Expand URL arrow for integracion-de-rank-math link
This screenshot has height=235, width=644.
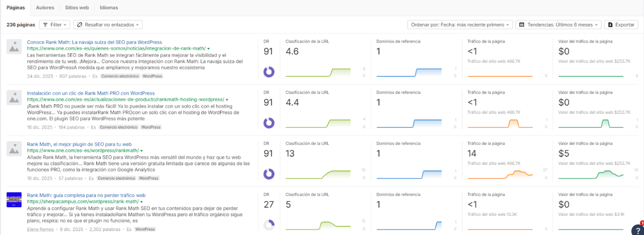point(209,48)
